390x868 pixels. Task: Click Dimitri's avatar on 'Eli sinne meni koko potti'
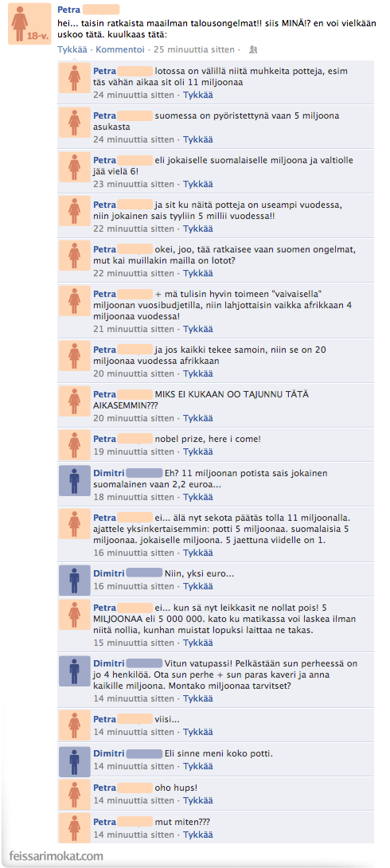click(74, 762)
